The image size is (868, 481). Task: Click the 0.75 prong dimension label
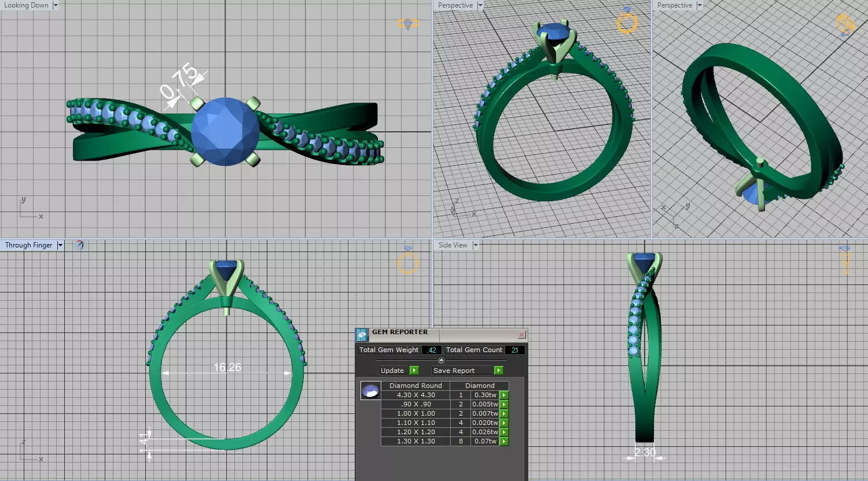pyautogui.click(x=179, y=83)
